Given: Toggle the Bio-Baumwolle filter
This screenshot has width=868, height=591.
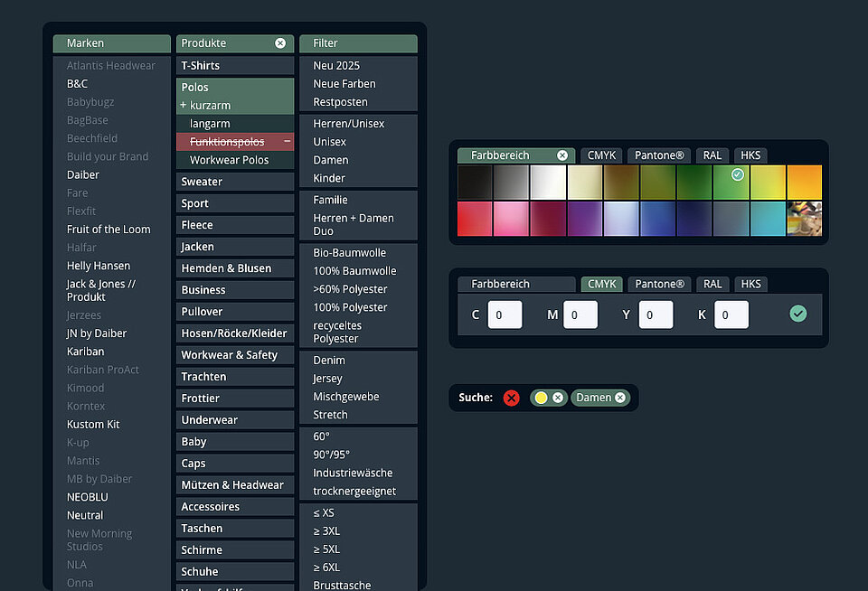Looking at the screenshot, I should pos(349,253).
